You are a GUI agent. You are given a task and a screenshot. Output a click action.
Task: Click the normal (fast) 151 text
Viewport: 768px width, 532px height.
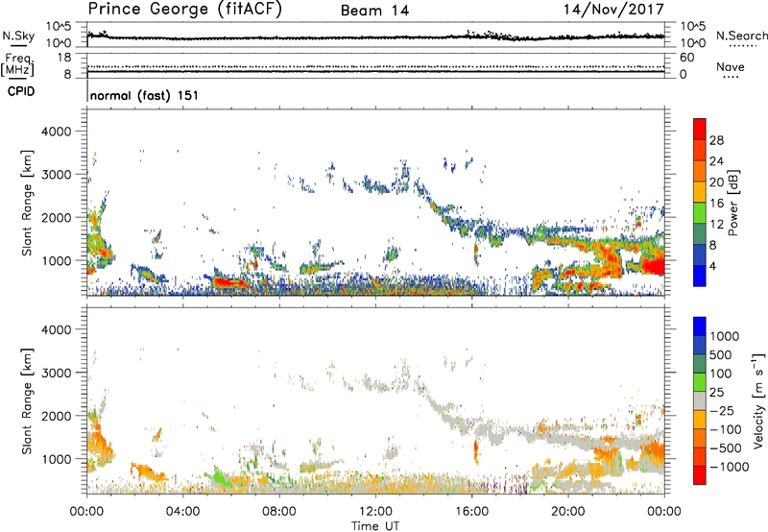pyautogui.click(x=145, y=95)
